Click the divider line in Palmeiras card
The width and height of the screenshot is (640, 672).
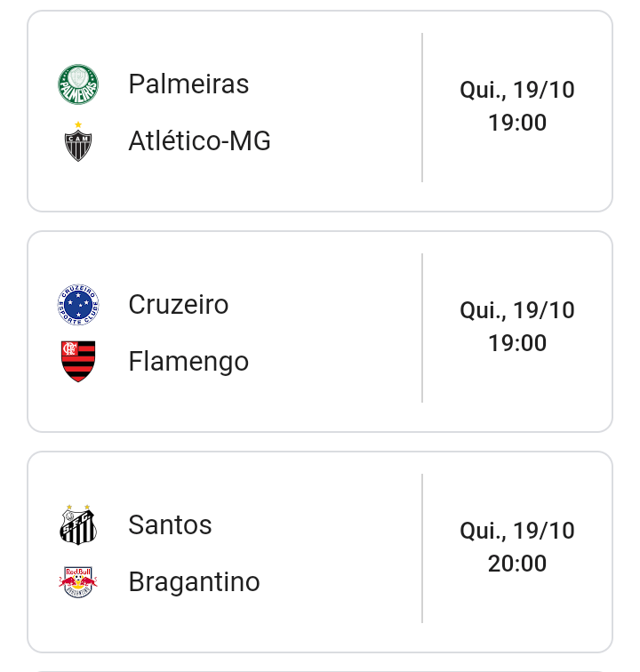click(x=422, y=108)
